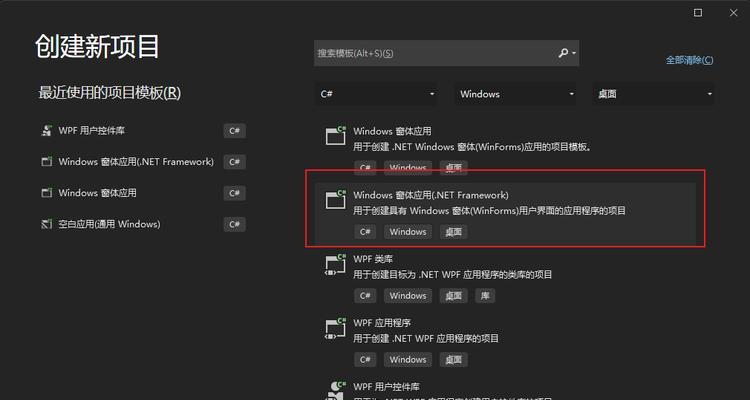Click the recent Windows 窗体应用 template icon

click(46, 193)
